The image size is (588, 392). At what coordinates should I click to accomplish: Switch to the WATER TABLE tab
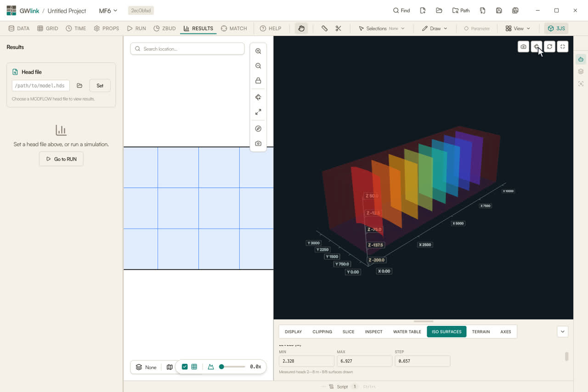[407, 331]
